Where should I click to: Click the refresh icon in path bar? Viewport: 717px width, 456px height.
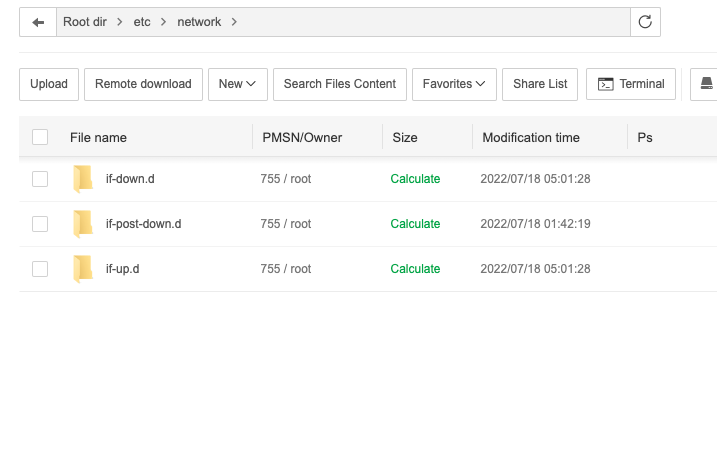coord(645,22)
